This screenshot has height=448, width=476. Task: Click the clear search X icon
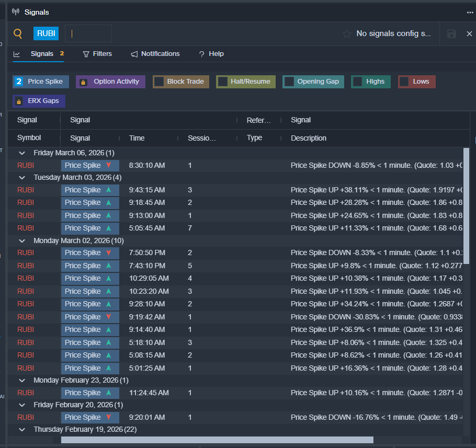tap(469, 33)
